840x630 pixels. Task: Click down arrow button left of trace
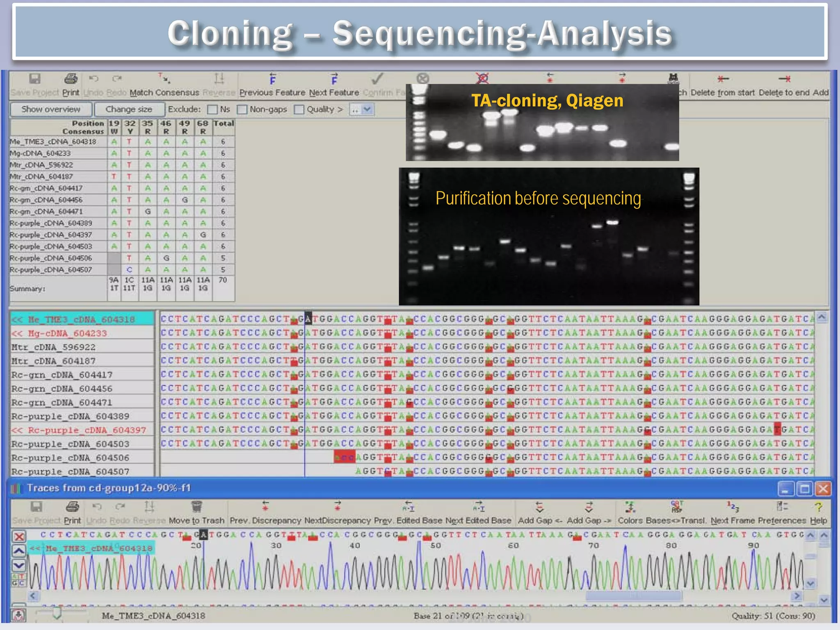click(x=19, y=565)
